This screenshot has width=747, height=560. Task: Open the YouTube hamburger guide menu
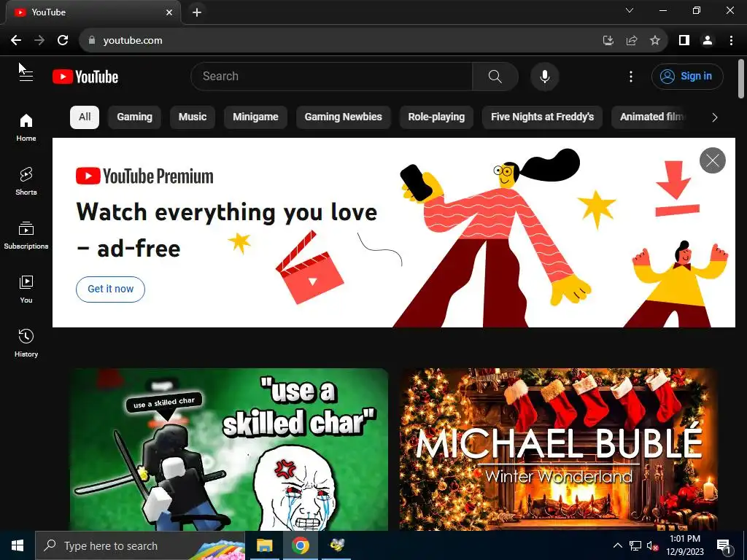[x=26, y=76]
